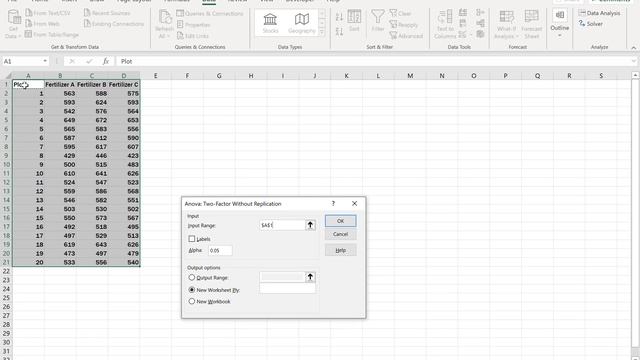This screenshot has height=360, width=640.
Task: Select Geography data type
Action: tap(302, 23)
